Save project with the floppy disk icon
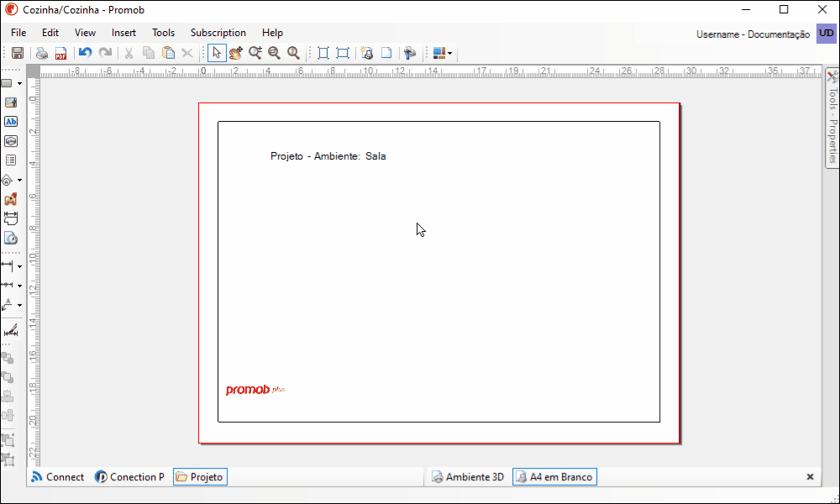The height and width of the screenshot is (504, 840). point(18,53)
